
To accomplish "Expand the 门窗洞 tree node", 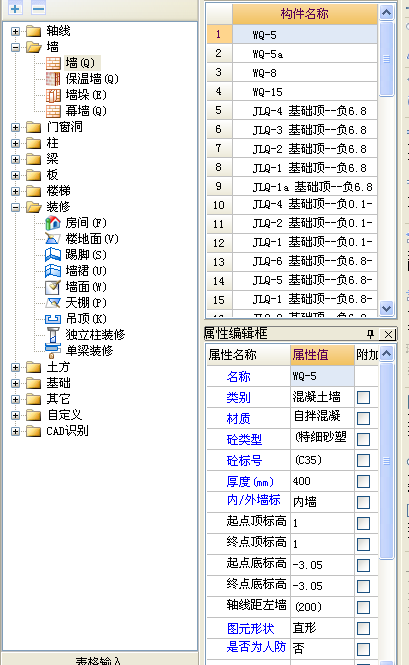I will tap(15, 127).
